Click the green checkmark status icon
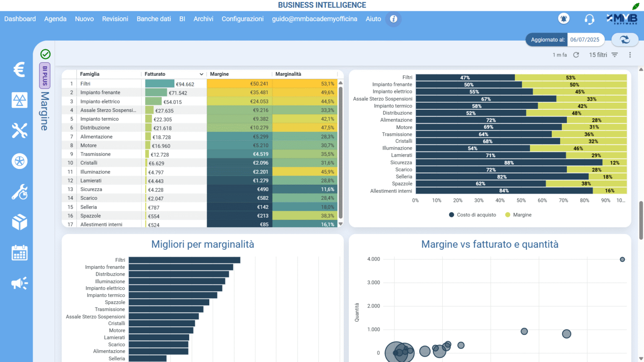The height and width of the screenshot is (362, 644). [45, 54]
